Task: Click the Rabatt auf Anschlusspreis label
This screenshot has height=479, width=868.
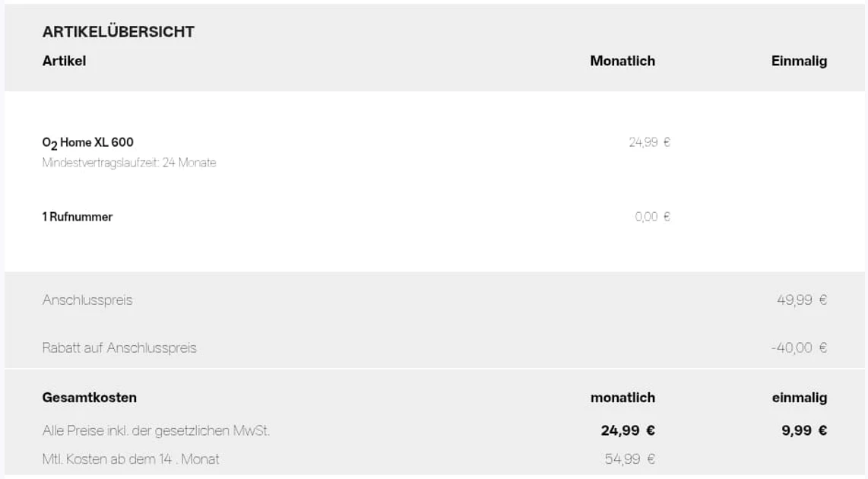Action: [119, 348]
